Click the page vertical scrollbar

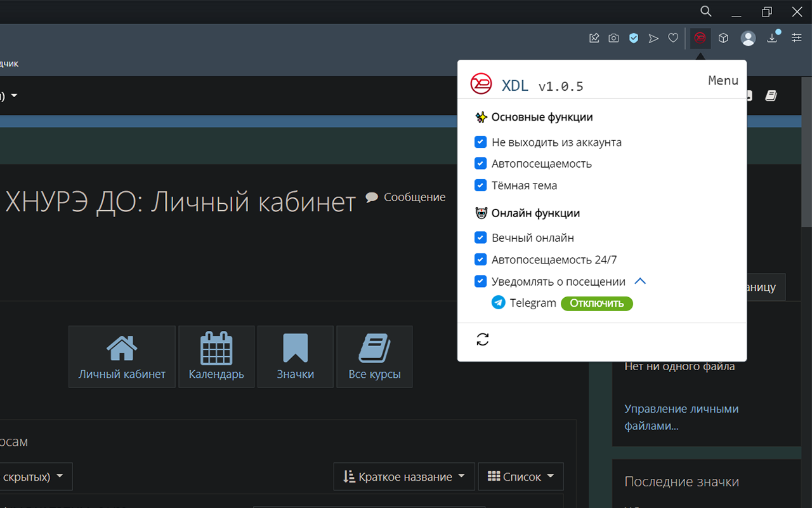pos(807,151)
